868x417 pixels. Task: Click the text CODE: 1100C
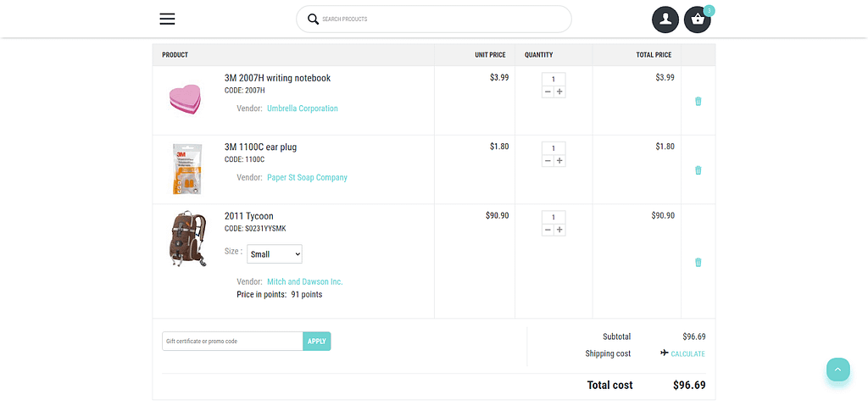pyautogui.click(x=244, y=159)
